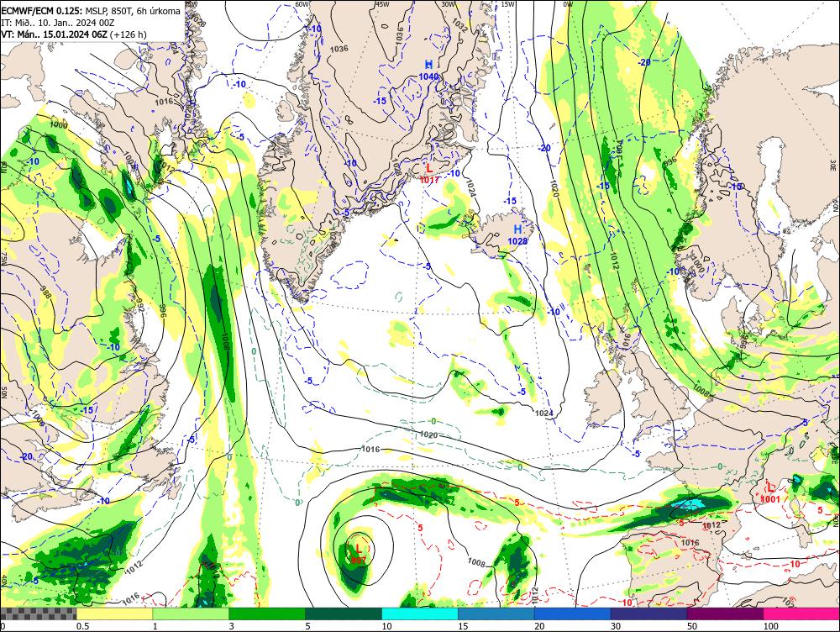Click the blue '-20' temperature label in the top right

(x=644, y=62)
